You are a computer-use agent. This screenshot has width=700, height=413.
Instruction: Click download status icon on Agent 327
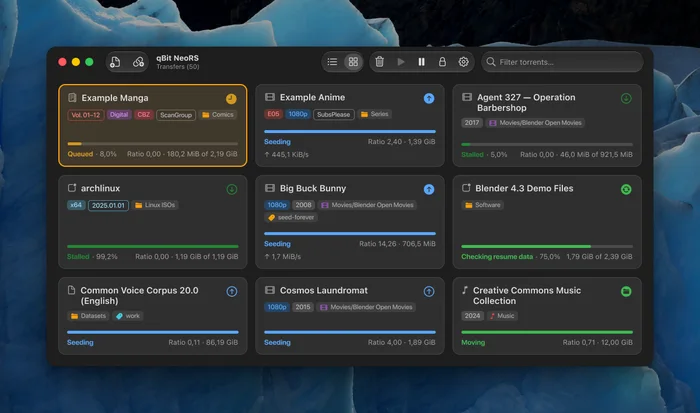[626, 98]
